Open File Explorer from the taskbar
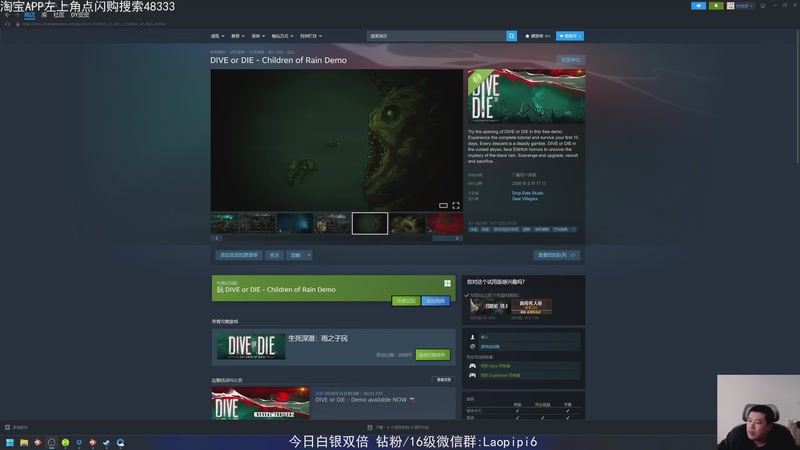800x450 pixels. pos(24,442)
